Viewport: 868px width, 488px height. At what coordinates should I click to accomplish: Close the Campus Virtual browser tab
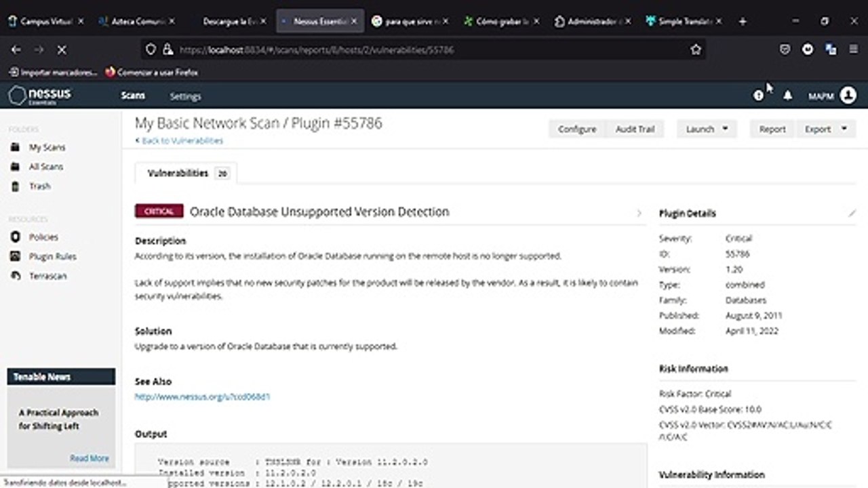click(x=81, y=22)
